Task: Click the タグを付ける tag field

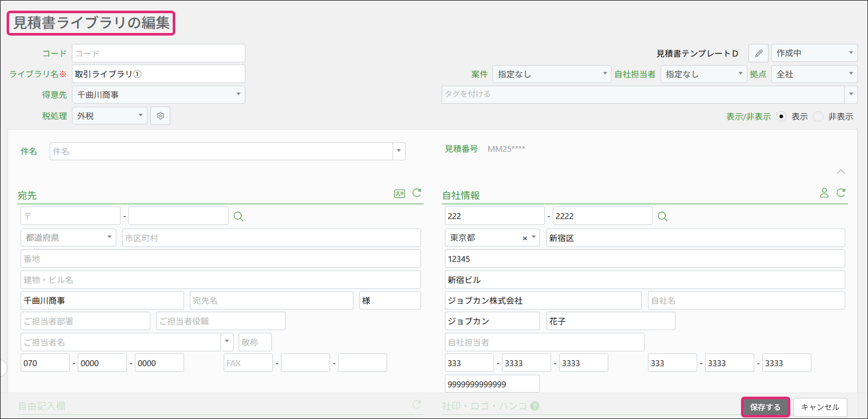Action: (x=642, y=94)
